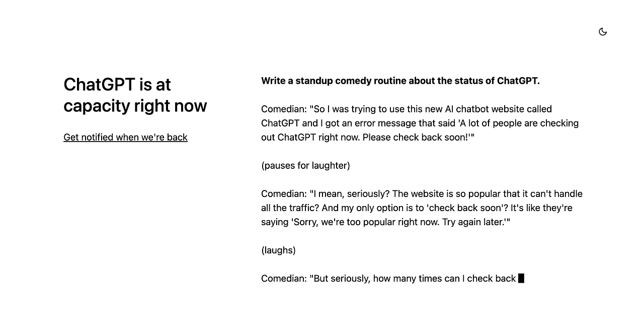644x328 pixels.
Task: Click the '(pauses for laughter)' line
Action: pyautogui.click(x=305, y=165)
